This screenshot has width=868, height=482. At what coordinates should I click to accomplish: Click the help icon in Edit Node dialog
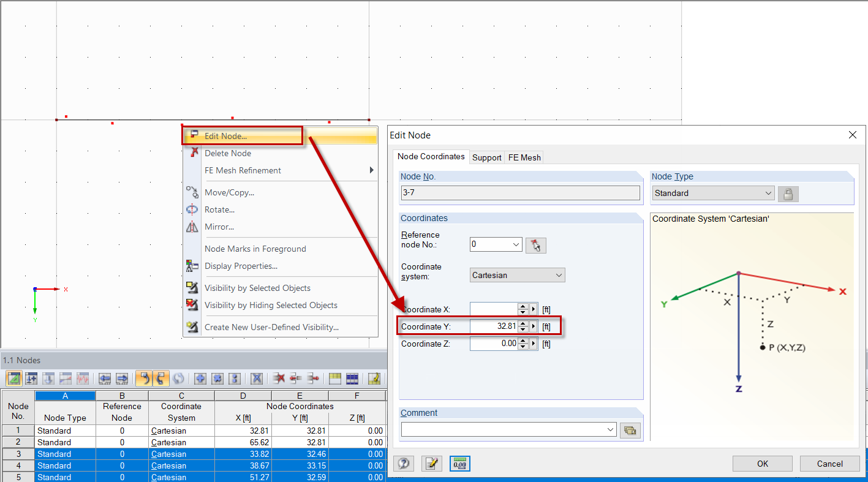pyautogui.click(x=404, y=464)
